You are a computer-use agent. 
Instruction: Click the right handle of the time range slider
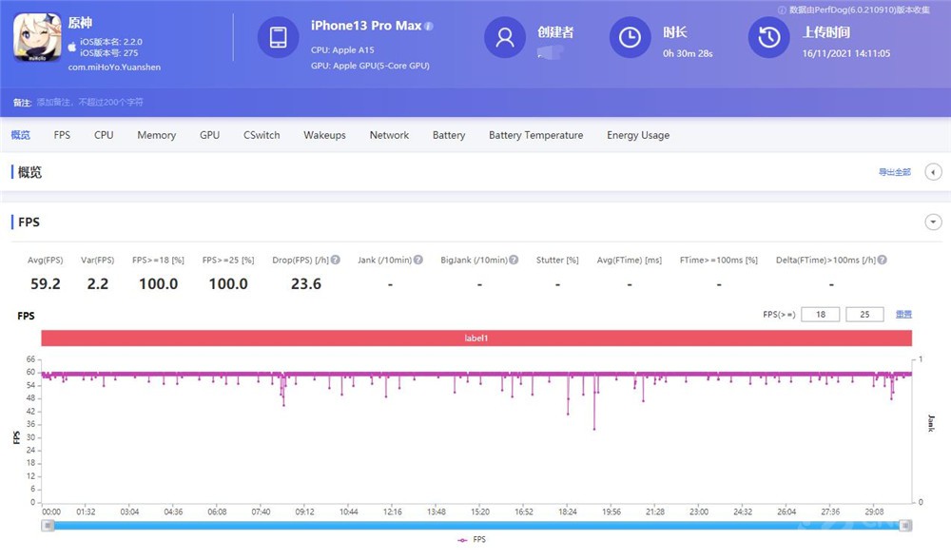[905, 526]
